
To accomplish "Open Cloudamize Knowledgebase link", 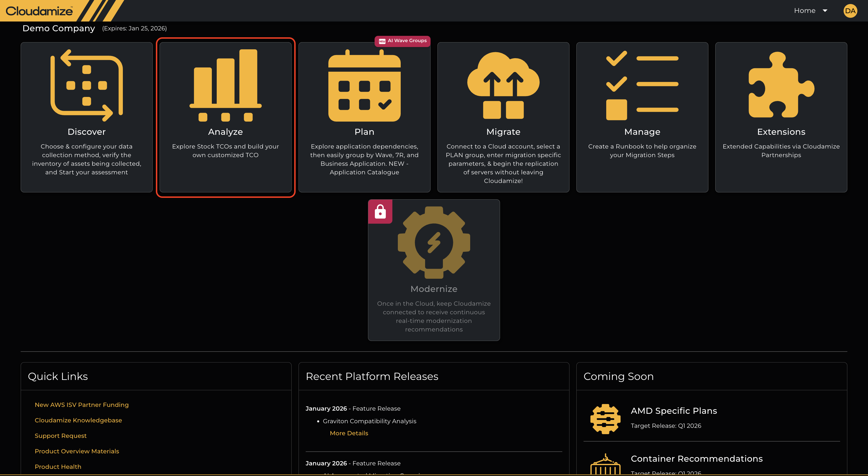I will [78, 420].
